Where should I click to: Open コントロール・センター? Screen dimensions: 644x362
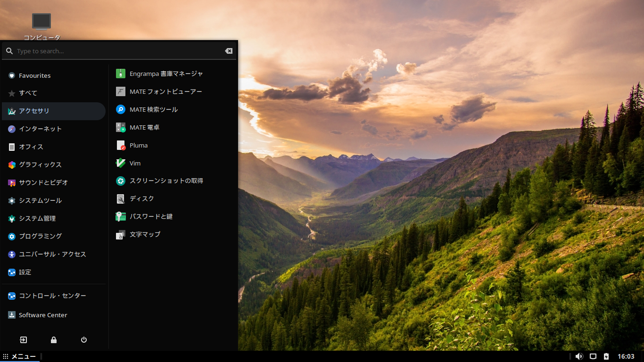pos(54,296)
